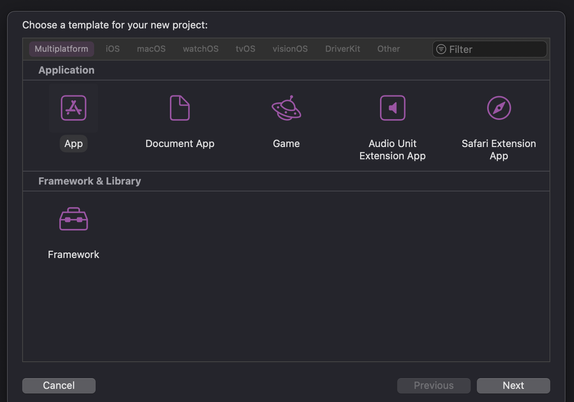This screenshot has height=402, width=574.
Task: Select the Framework toolbox icon
Action: click(x=74, y=219)
